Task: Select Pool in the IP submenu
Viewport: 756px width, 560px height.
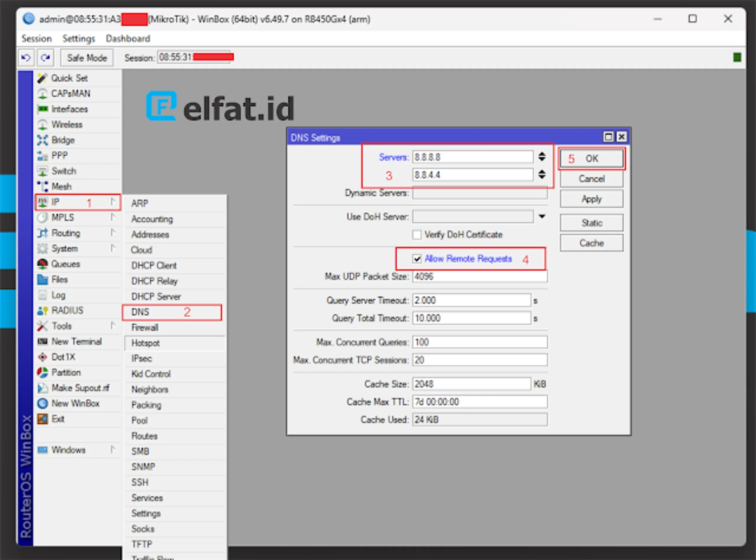Action: (x=175, y=420)
